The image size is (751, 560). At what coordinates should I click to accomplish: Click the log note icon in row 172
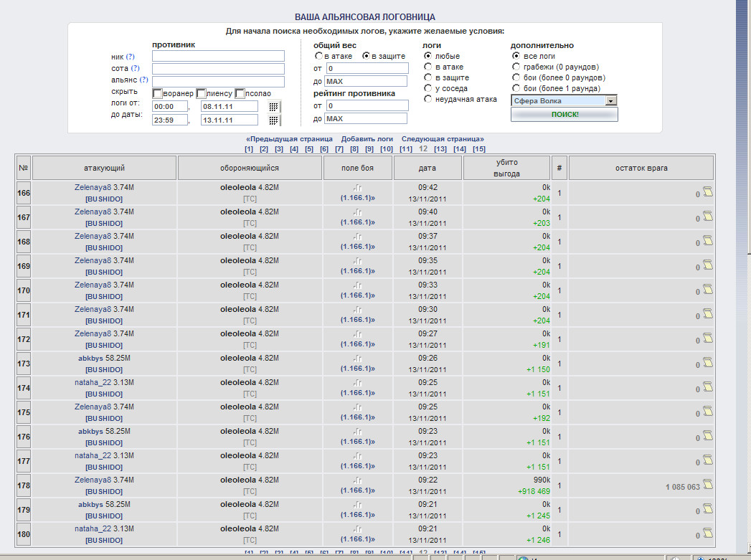click(707, 338)
